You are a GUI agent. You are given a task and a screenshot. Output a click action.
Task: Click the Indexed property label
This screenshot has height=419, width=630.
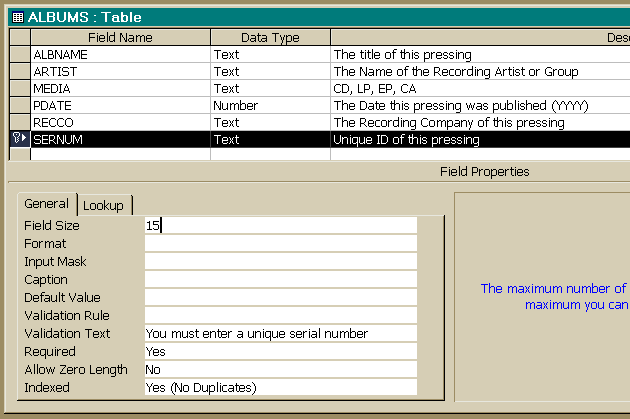47,388
